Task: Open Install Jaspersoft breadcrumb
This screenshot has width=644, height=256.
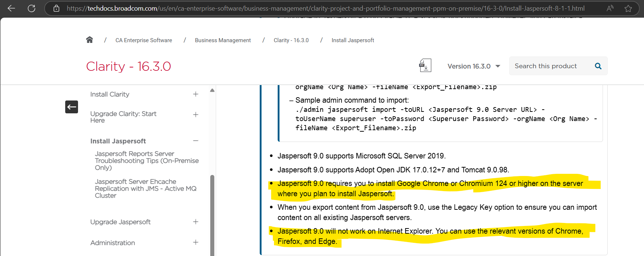Action: pos(353,40)
